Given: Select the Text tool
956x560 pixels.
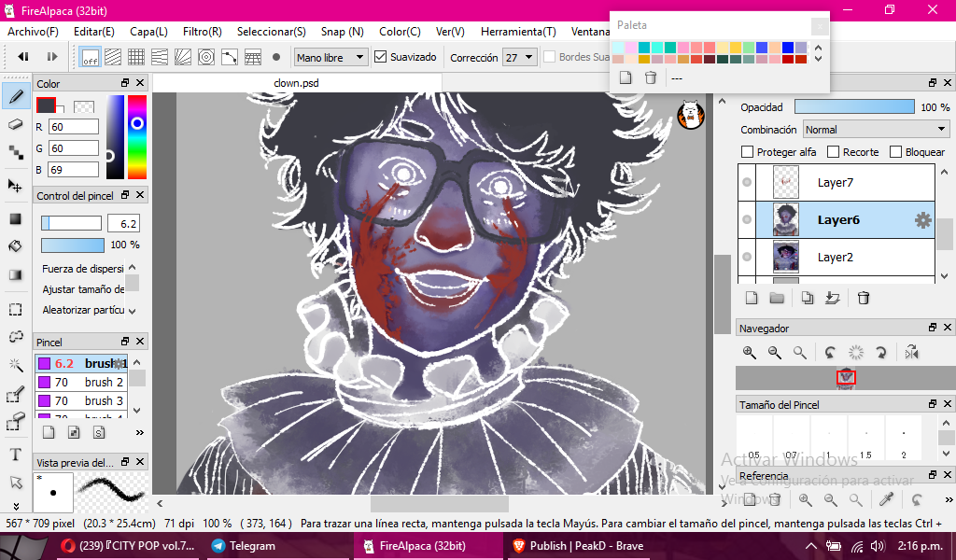Looking at the screenshot, I should click(x=16, y=455).
